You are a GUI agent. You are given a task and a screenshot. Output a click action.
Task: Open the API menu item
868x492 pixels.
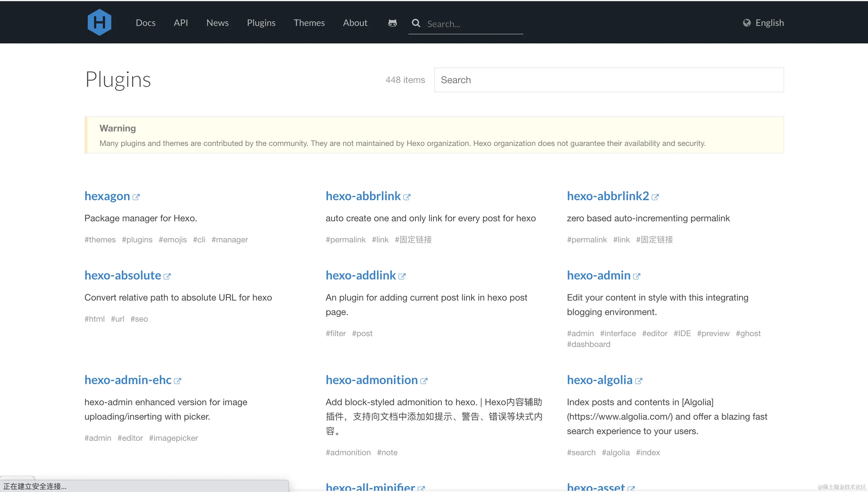coord(181,23)
